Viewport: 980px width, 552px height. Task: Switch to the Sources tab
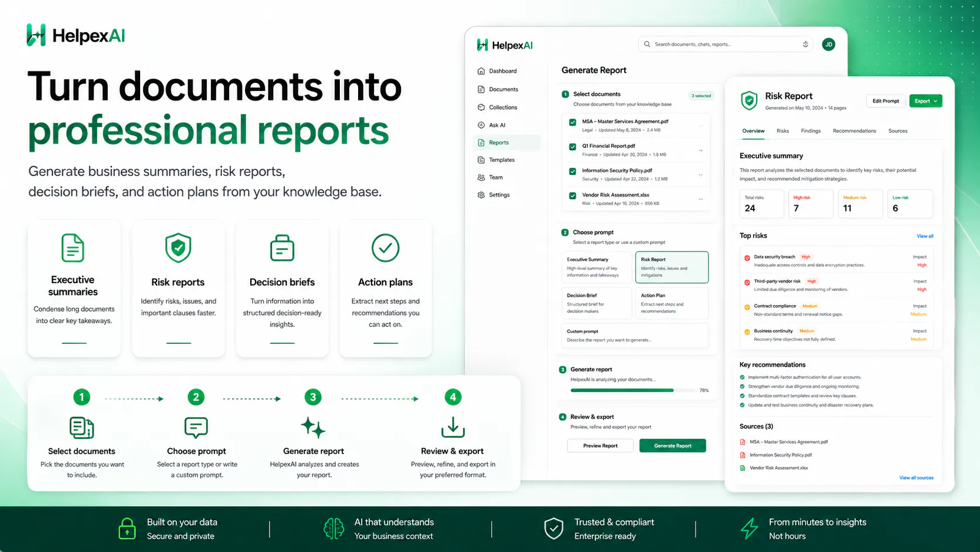897,131
